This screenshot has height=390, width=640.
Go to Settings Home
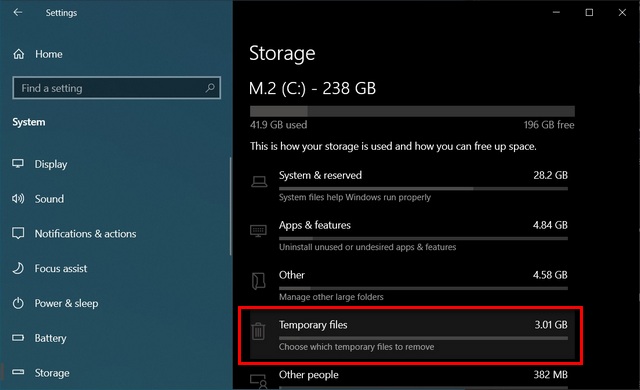click(49, 54)
